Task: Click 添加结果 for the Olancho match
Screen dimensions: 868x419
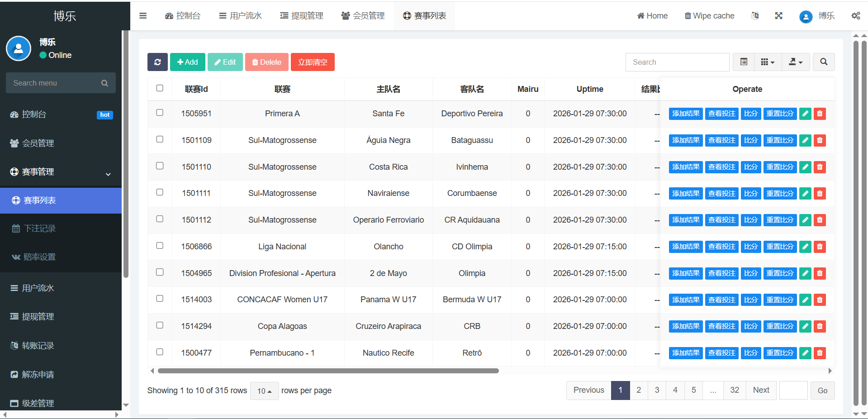Action: (685, 247)
